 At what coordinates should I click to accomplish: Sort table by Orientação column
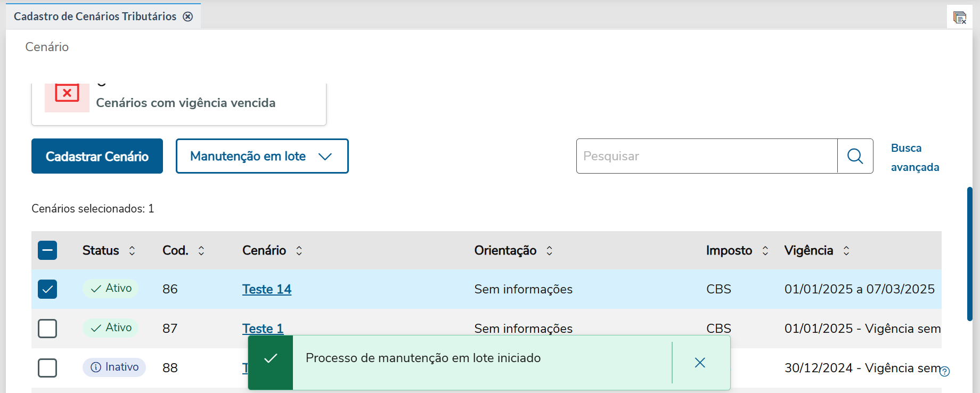[550, 251]
